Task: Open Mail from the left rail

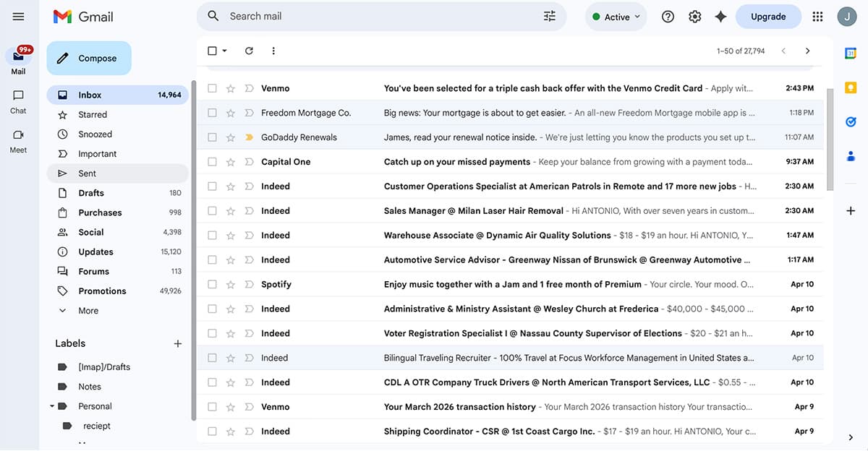Action: click(x=18, y=61)
